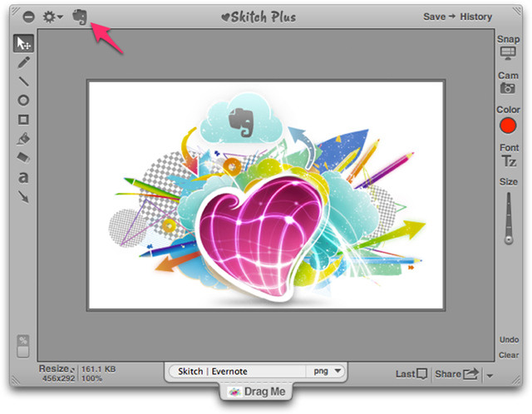532x414 pixels.
Task: Open the red Color swatch picker
Action: coord(508,126)
